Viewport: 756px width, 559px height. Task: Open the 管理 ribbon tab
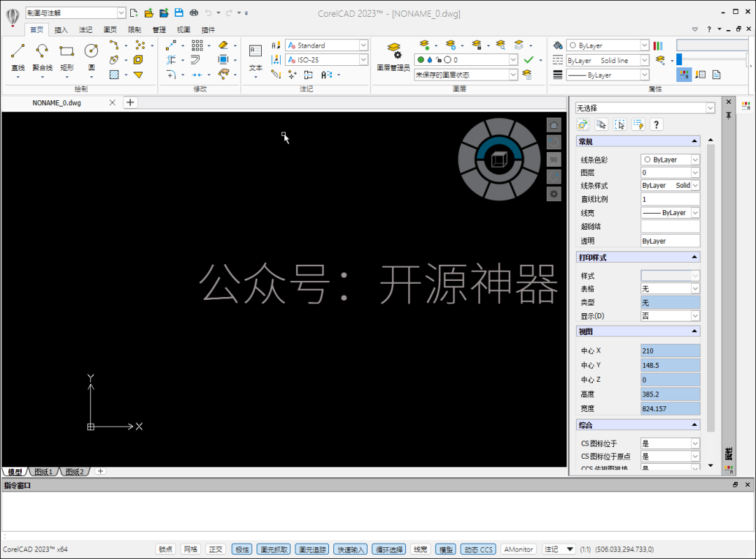click(x=159, y=30)
